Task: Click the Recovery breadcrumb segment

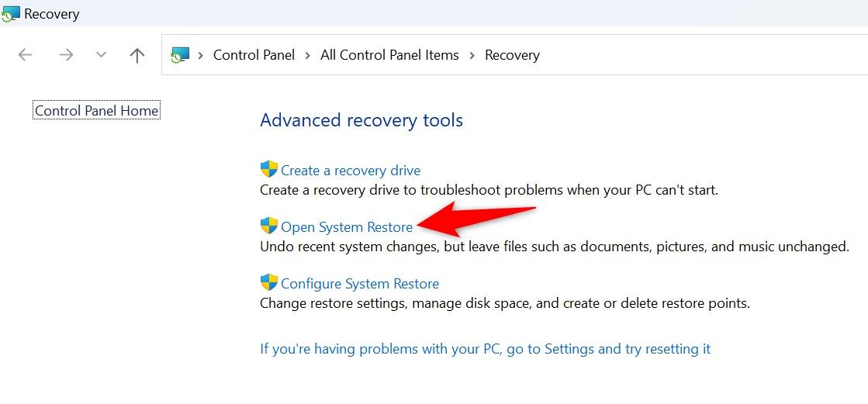Action: pyautogui.click(x=512, y=55)
